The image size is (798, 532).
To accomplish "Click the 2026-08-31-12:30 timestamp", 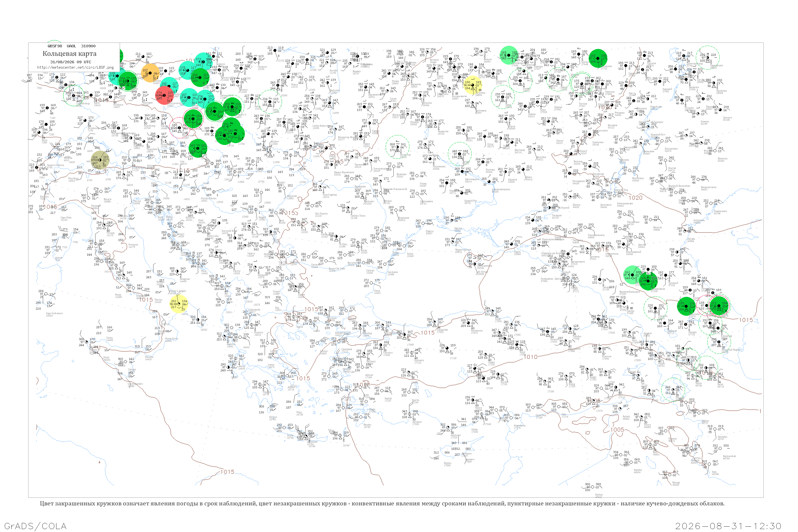I will 728,526.
